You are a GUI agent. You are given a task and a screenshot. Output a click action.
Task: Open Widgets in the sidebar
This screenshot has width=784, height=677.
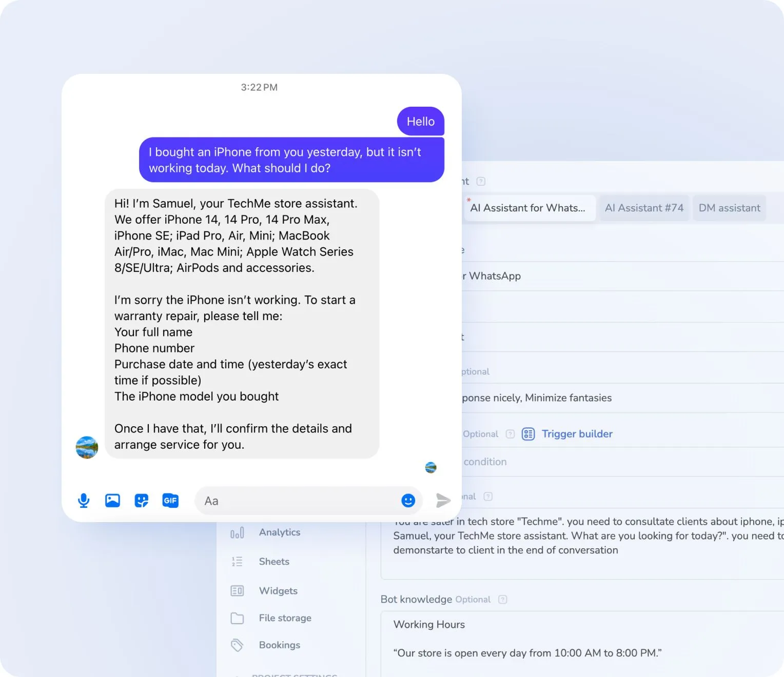point(278,591)
